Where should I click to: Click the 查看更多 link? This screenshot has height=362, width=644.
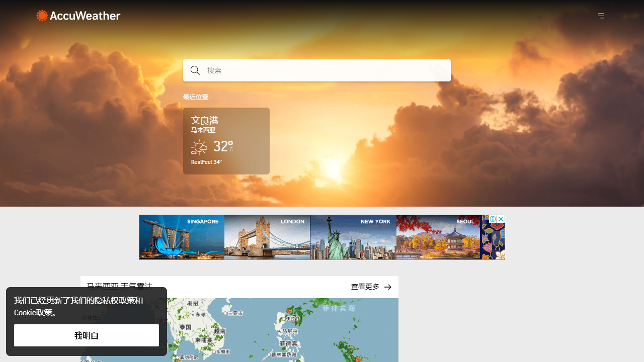365,287
